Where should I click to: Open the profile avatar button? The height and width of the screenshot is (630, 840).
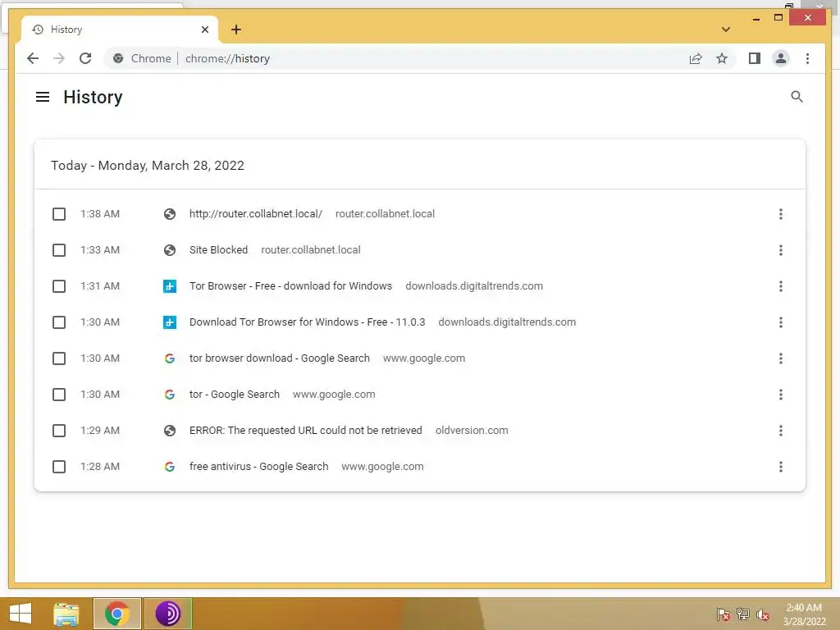click(781, 58)
